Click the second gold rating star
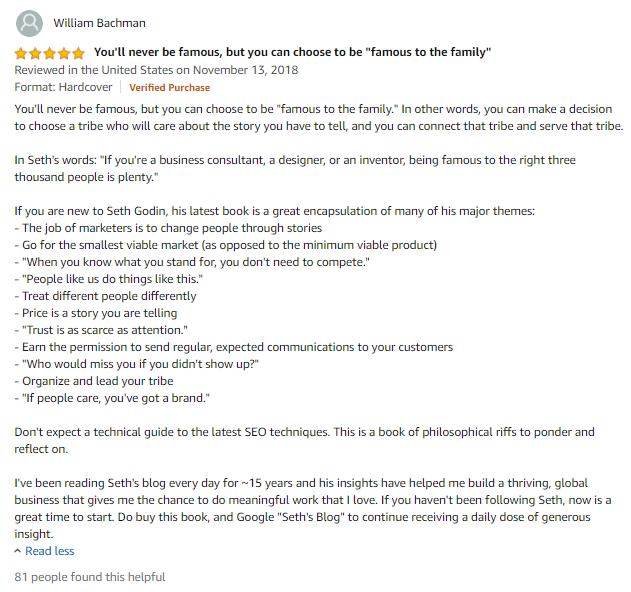This screenshot has width=631, height=592. coord(35,53)
